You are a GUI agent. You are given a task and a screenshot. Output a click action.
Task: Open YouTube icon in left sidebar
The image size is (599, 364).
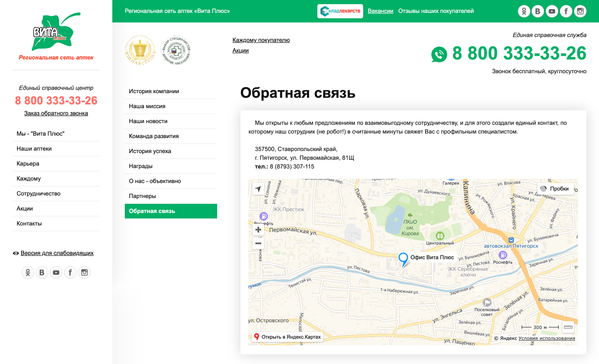[x=56, y=272]
